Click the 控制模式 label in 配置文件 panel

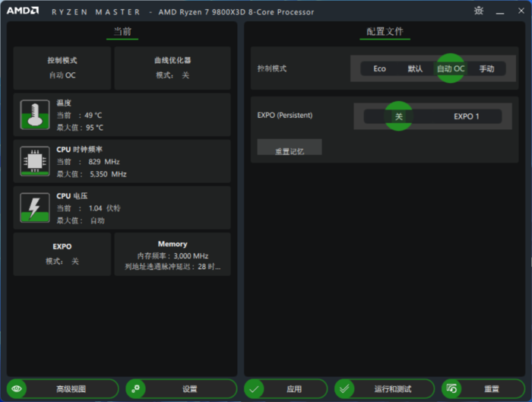272,68
